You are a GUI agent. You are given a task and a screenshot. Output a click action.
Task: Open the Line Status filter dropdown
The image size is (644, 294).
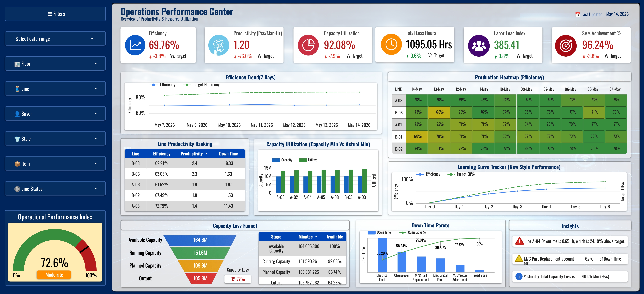pyautogui.click(x=55, y=189)
